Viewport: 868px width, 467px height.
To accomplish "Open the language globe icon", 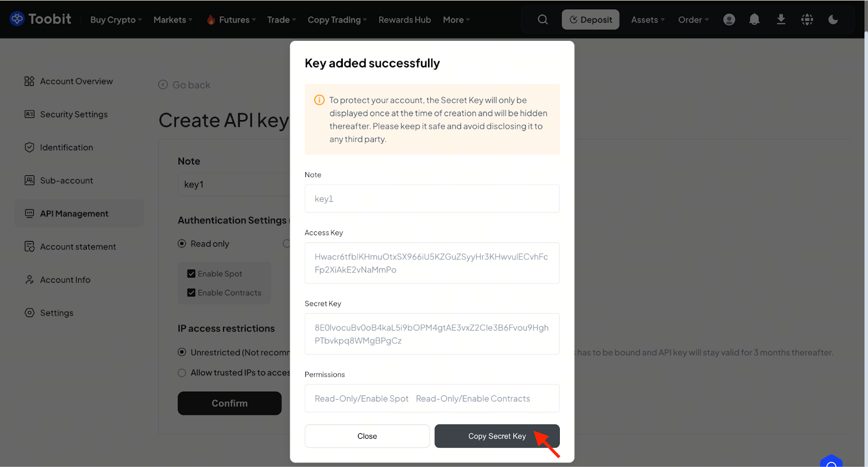I will pyautogui.click(x=807, y=20).
